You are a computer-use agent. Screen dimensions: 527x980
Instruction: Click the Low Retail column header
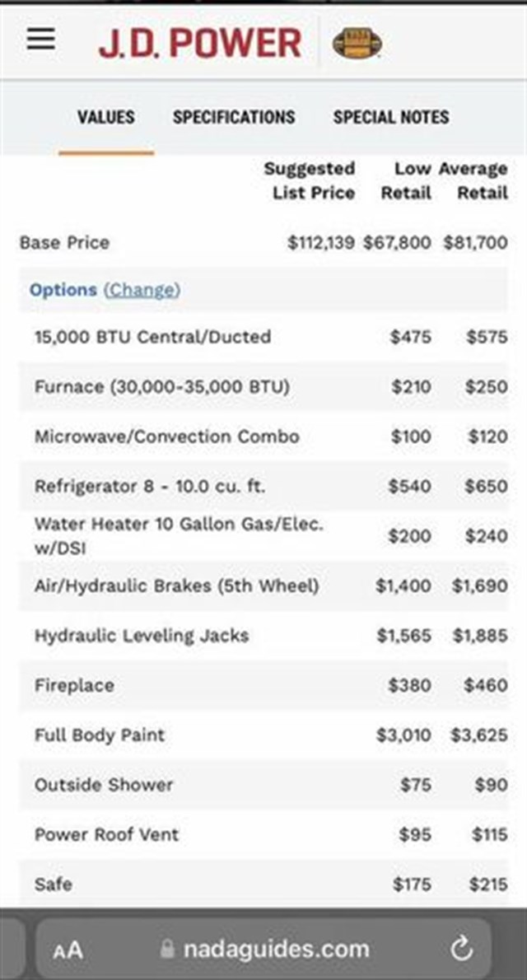406,180
